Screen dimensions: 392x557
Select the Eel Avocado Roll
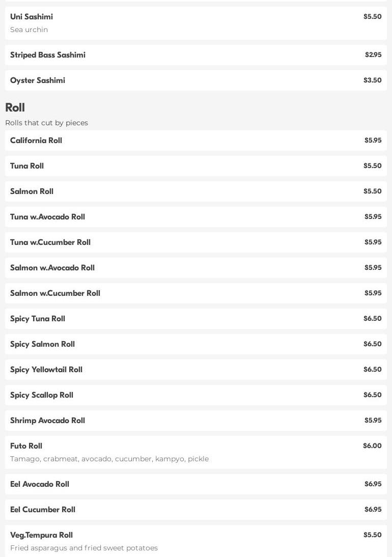point(195,484)
